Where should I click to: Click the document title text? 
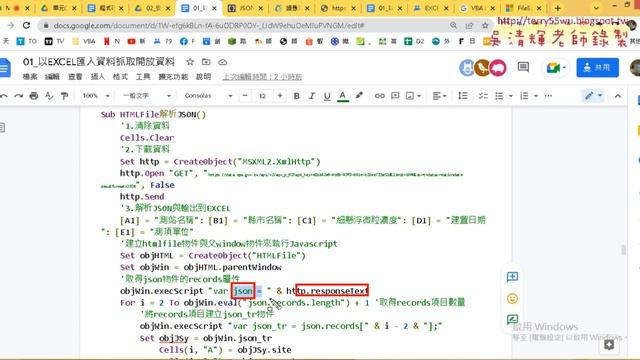coord(99,62)
